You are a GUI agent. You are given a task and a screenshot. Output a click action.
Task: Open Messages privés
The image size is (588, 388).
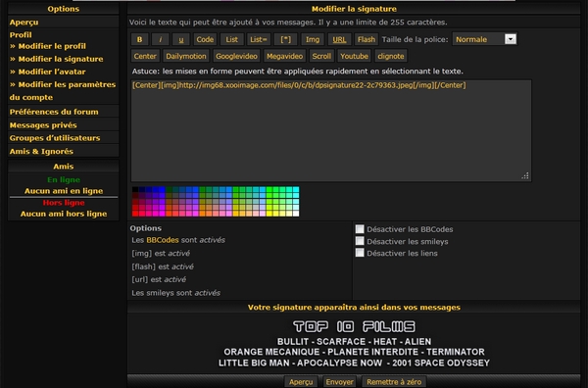[43, 125]
